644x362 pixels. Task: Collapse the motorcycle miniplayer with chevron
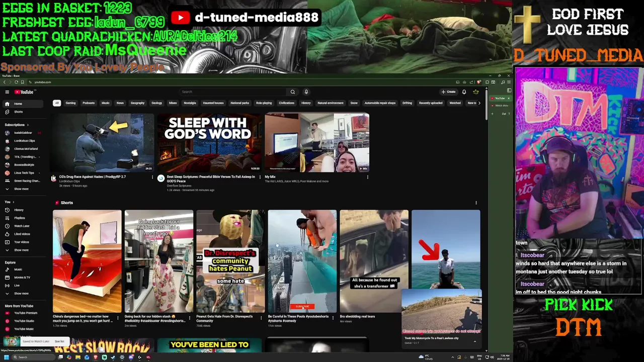[474, 341]
